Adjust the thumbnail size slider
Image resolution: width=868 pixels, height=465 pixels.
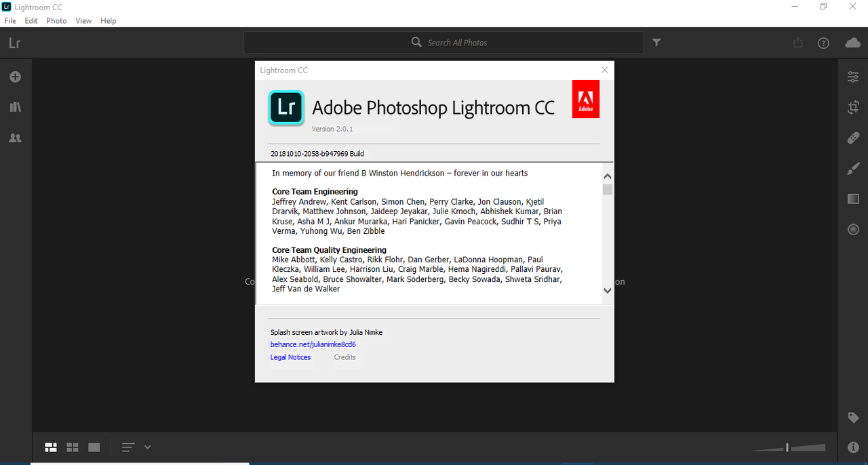click(x=787, y=447)
